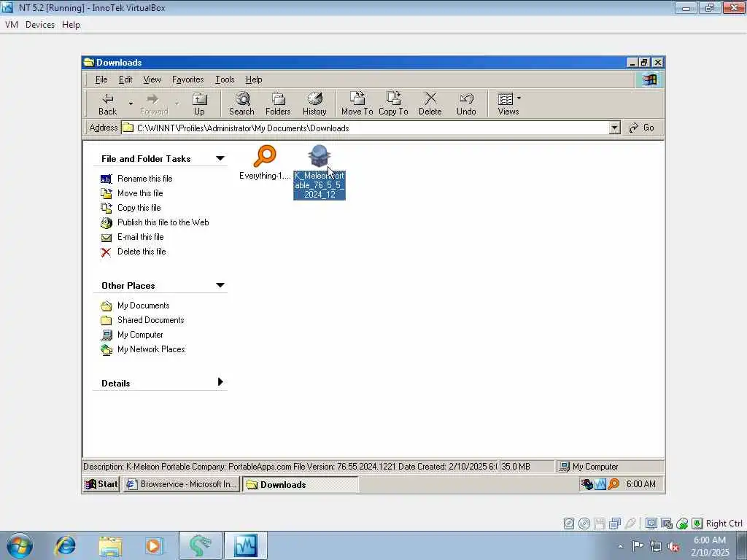The image size is (747, 560).
Task: Open Windows Explorer from host taskbar
Action: [111, 545]
